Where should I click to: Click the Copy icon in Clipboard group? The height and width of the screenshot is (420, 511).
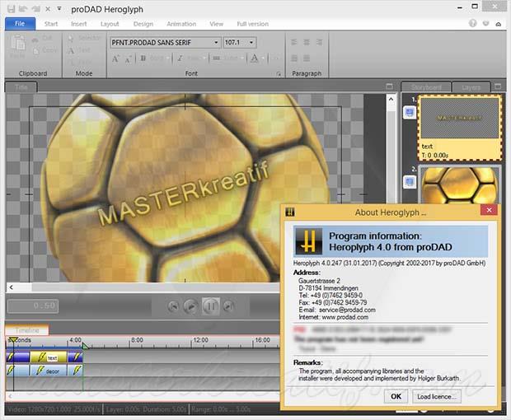[36, 50]
